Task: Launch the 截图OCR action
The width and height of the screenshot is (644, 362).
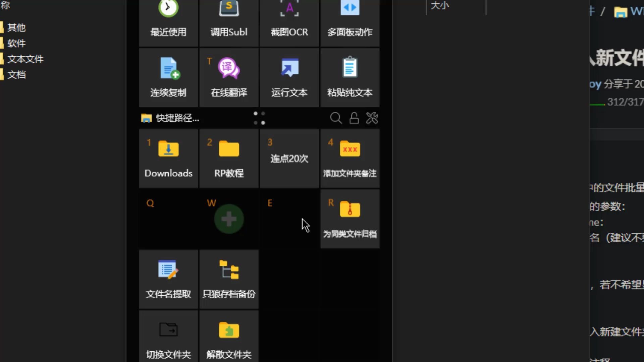Action: coord(289,20)
